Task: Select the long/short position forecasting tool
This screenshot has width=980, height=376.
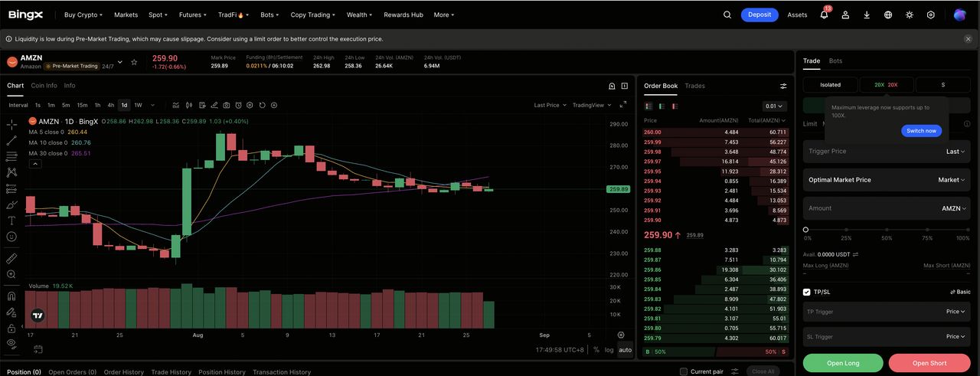Action: click(x=11, y=188)
